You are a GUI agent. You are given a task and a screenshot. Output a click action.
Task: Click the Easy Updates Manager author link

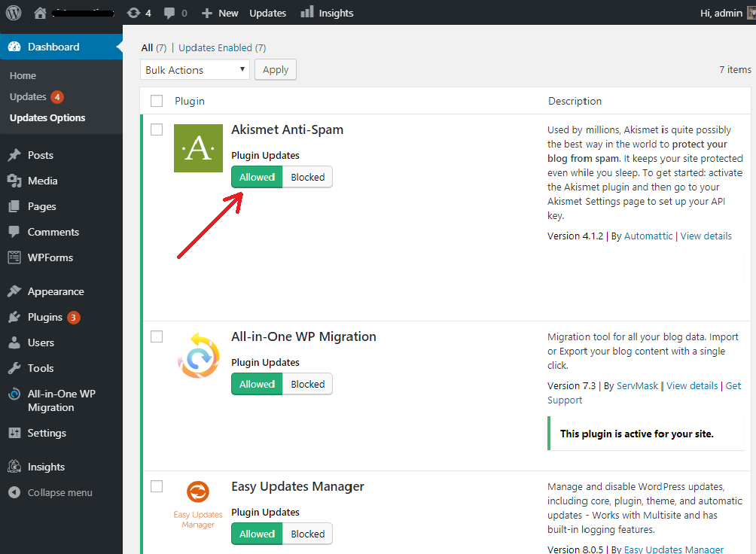(674, 549)
